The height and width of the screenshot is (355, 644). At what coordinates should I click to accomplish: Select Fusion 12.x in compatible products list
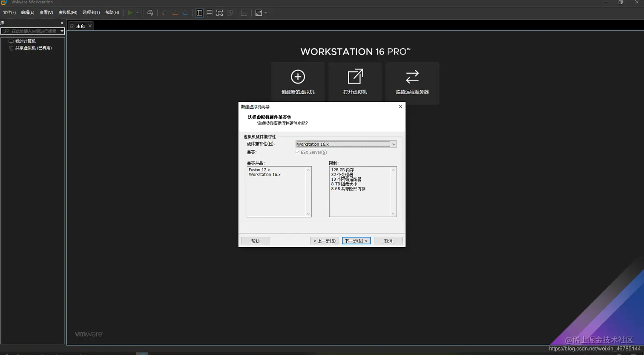click(259, 170)
